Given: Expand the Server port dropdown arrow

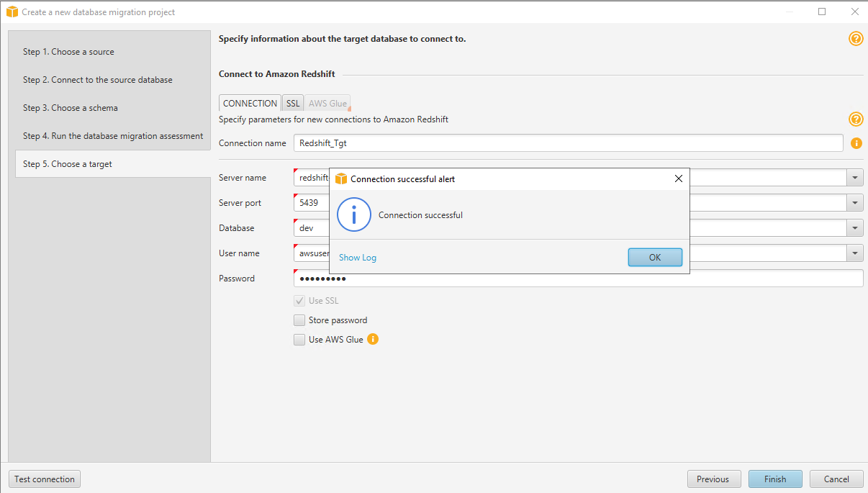Looking at the screenshot, I should point(855,203).
